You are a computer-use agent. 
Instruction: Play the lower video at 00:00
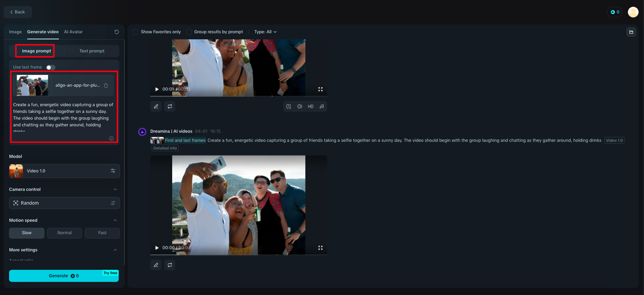click(157, 248)
